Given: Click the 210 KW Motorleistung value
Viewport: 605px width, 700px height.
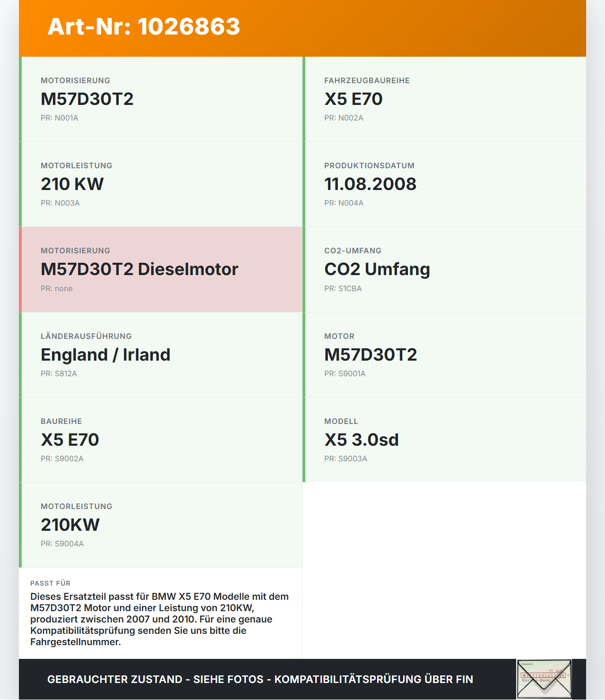Looking at the screenshot, I should 72,184.
